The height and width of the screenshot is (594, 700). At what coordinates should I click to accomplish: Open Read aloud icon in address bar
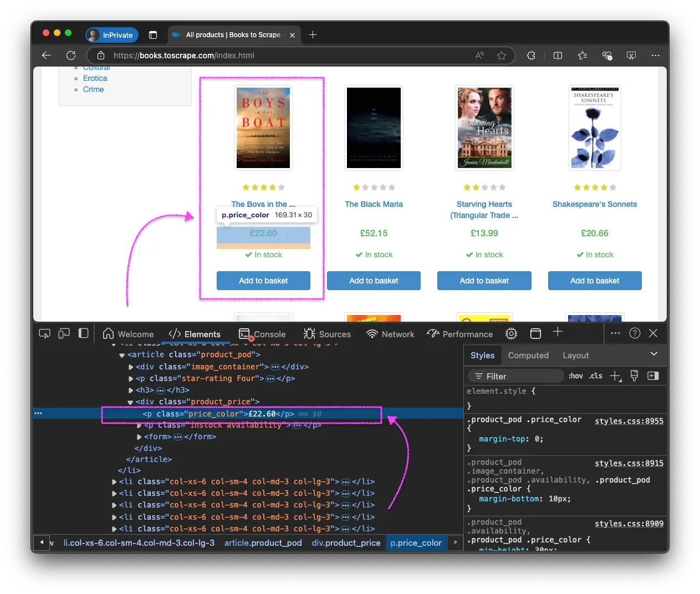point(480,55)
